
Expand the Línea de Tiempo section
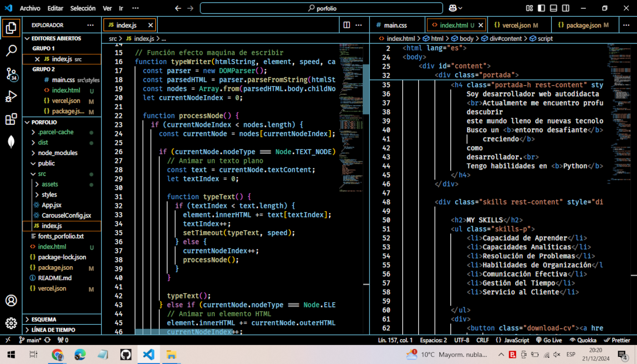click(62, 329)
